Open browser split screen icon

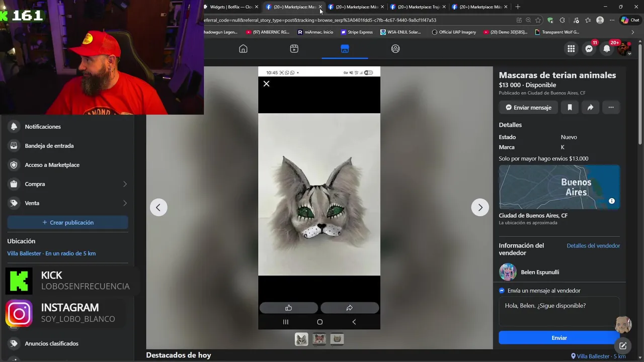click(x=519, y=20)
